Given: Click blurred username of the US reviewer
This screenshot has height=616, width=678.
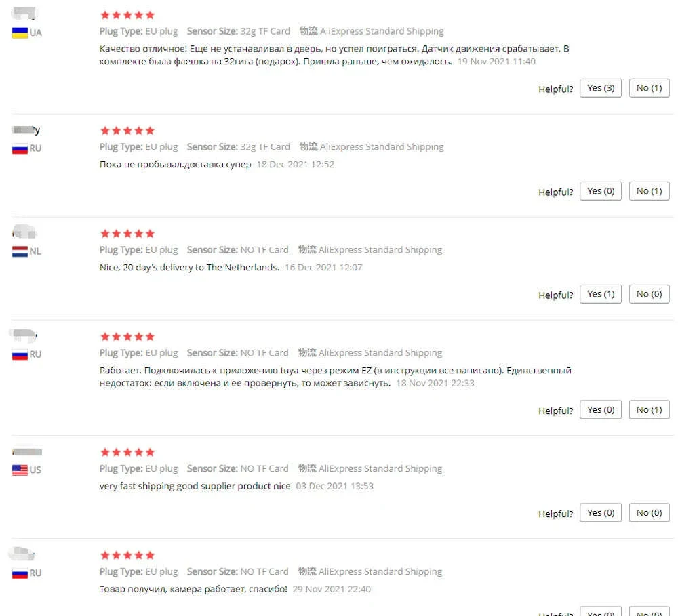Looking at the screenshot, I should (x=27, y=452).
